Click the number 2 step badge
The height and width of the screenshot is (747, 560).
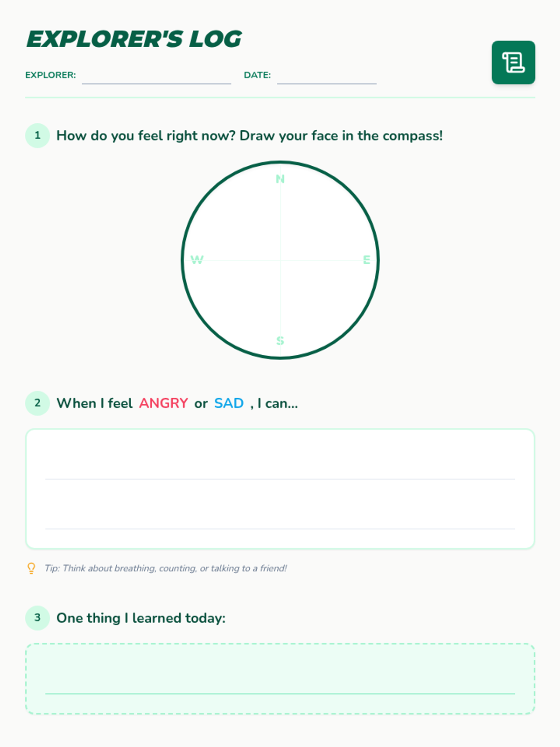point(37,403)
